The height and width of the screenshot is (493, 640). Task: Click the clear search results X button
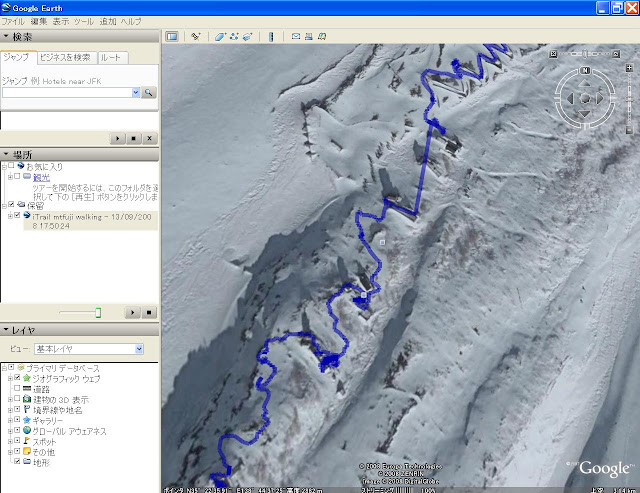click(149, 138)
